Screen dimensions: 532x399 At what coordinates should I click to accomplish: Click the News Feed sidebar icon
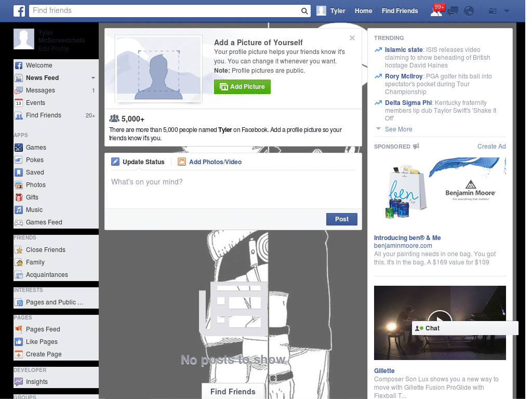[x=19, y=78]
